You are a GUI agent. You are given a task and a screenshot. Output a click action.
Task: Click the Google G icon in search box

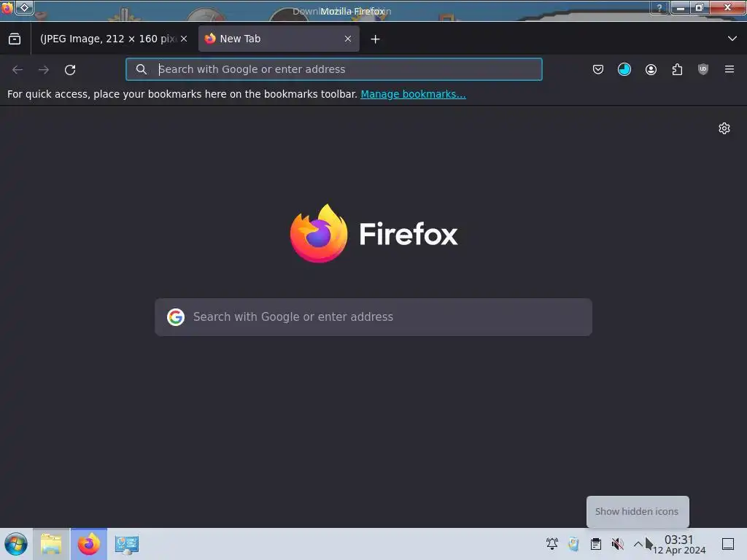click(x=176, y=317)
